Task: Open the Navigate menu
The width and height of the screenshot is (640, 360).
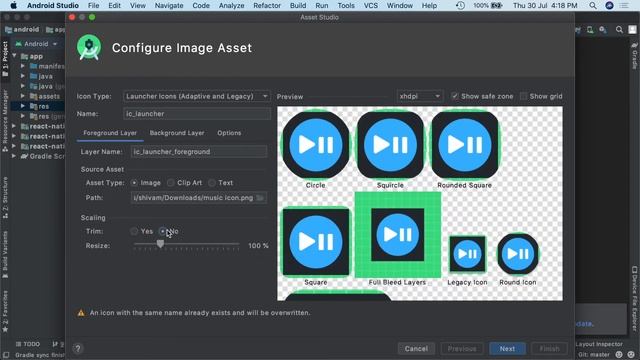Action: [x=169, y=6]
